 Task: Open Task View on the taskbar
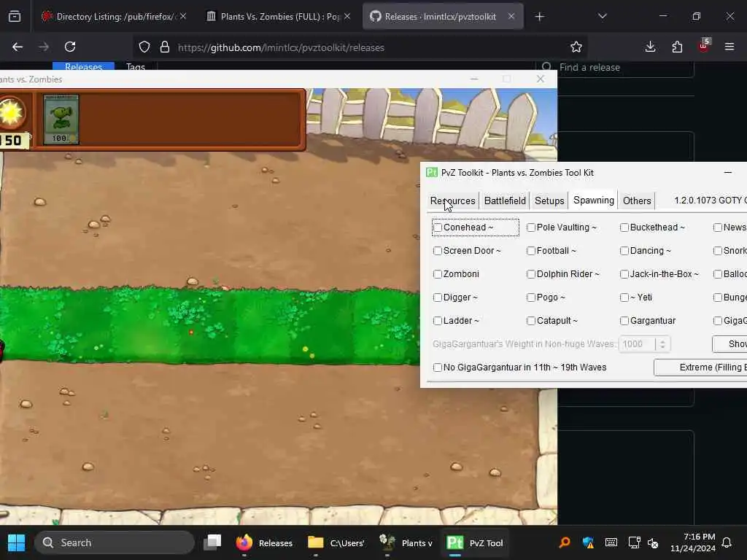[212, 542]
